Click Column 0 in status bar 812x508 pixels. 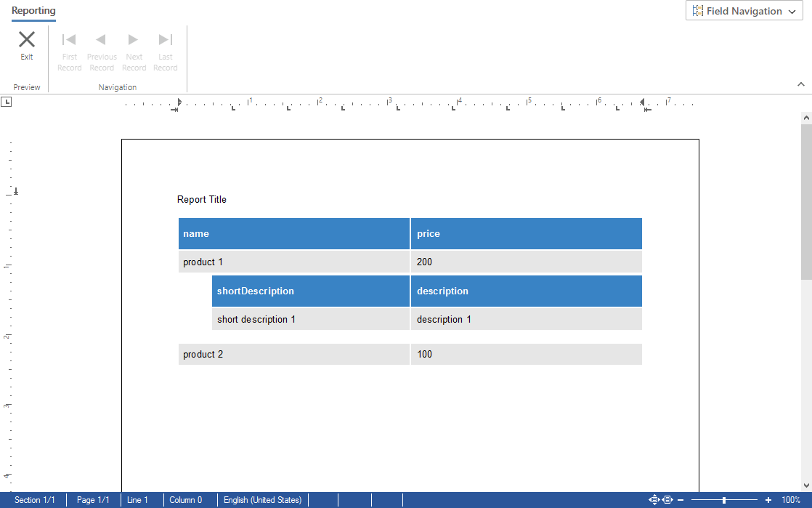185,500
